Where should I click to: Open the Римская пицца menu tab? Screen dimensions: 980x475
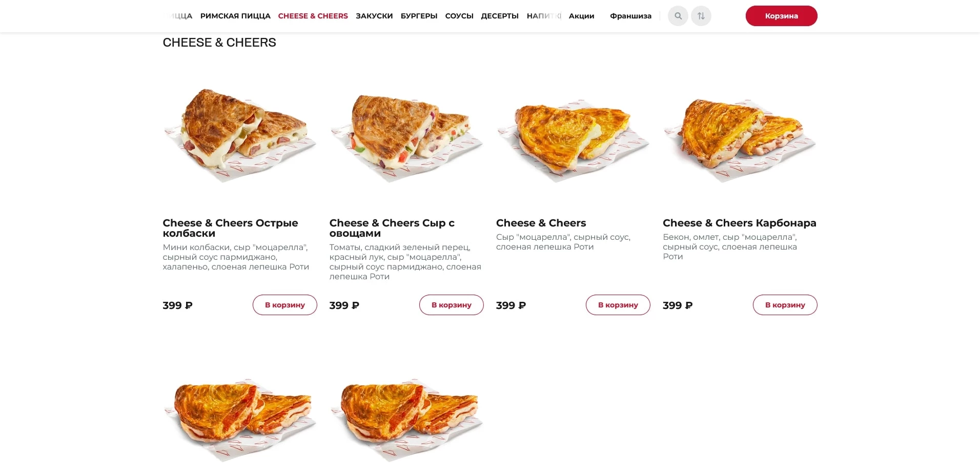click(235, 16)
